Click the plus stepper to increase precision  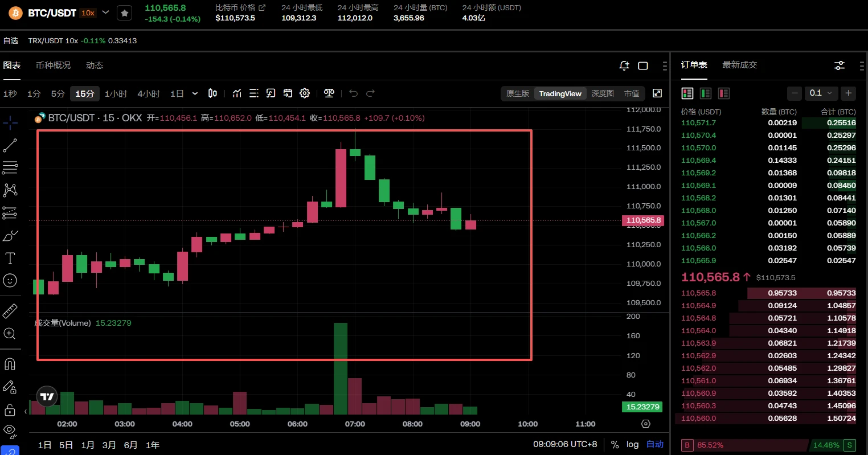849,93
